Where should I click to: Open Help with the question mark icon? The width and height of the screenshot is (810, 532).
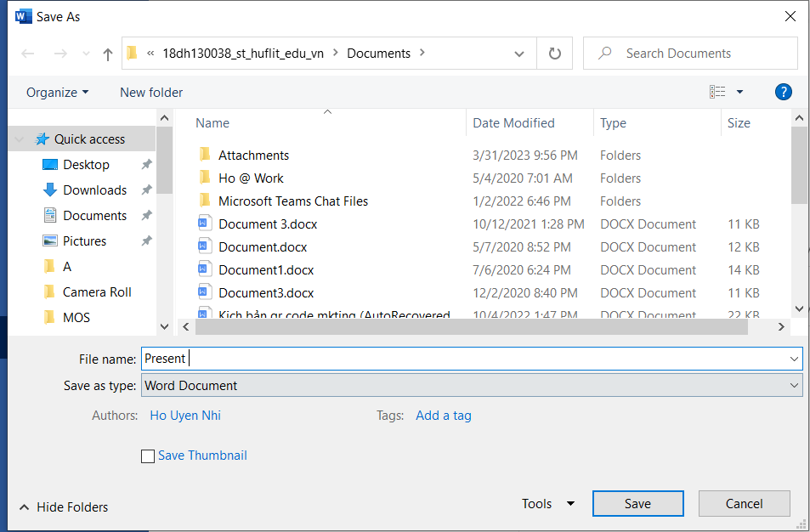(783, 92)
